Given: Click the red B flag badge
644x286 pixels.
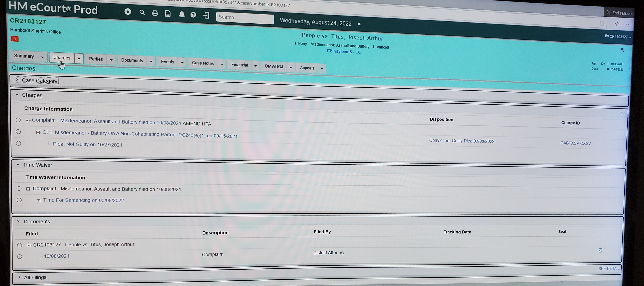Looking at the screenshot, I should tap(15, 39).
